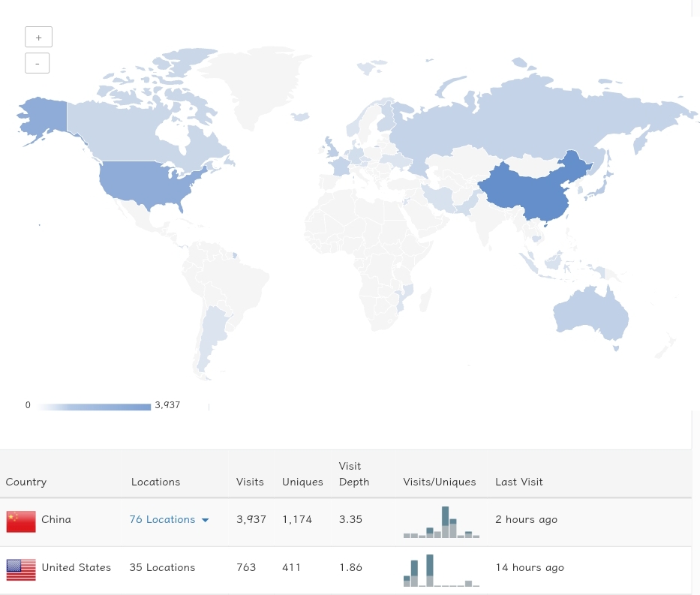Click China's Visits/Uniques sparkline chart
Image resolution: width=700 pixels, height=595 pixels.
(441, 521)
